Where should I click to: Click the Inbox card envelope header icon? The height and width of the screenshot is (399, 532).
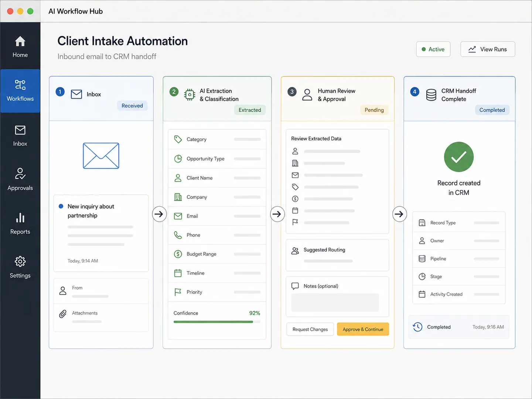pos(76,94)
